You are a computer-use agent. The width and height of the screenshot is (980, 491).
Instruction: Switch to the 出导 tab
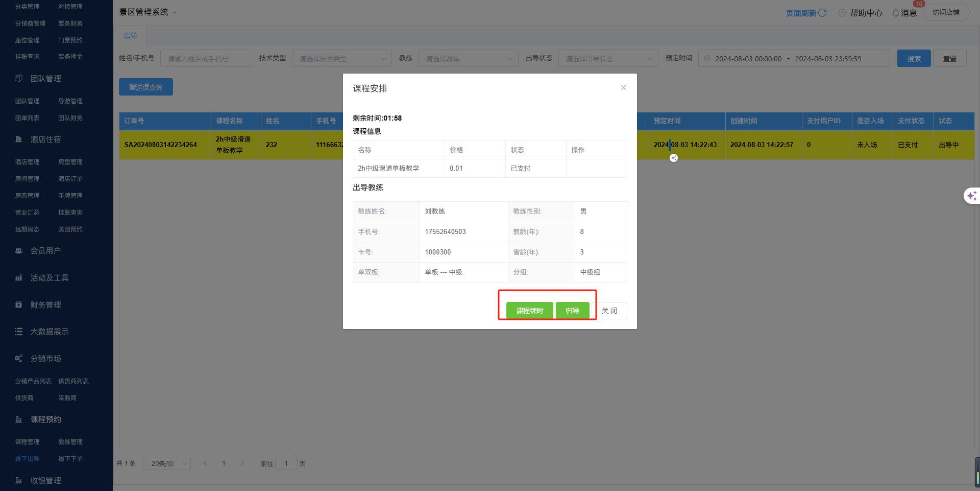[x=130, y=36]
